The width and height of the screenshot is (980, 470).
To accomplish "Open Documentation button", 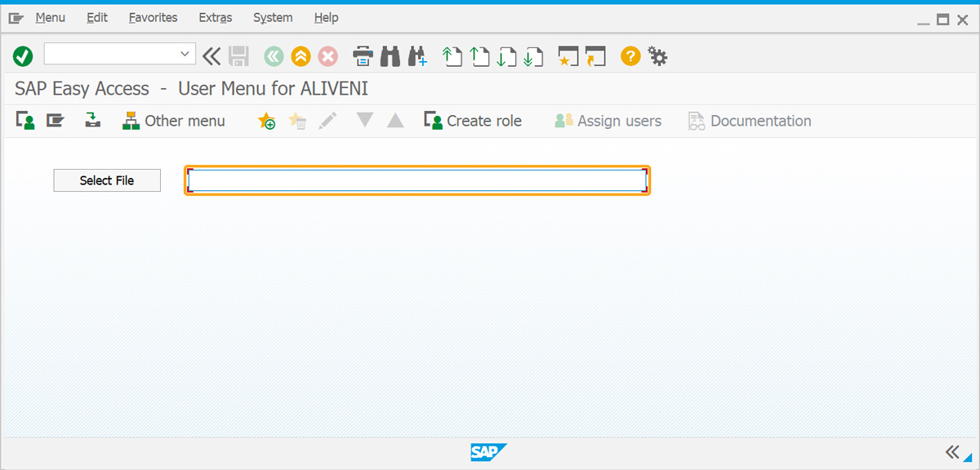I will [749, 121].
